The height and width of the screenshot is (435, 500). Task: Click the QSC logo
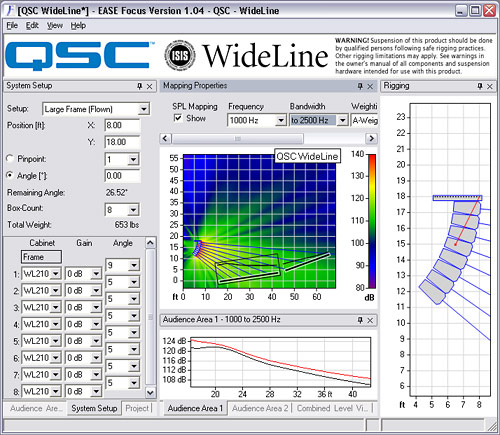[80, 55]
